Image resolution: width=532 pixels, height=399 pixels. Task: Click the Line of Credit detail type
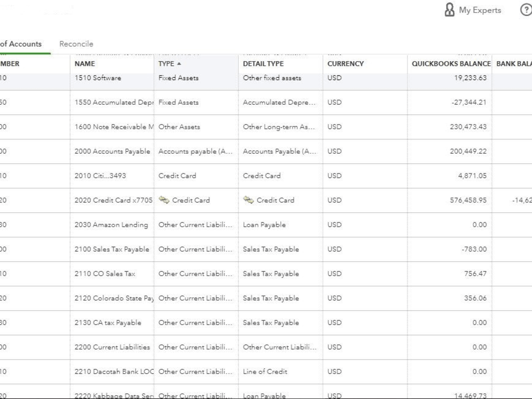(265, 371)
